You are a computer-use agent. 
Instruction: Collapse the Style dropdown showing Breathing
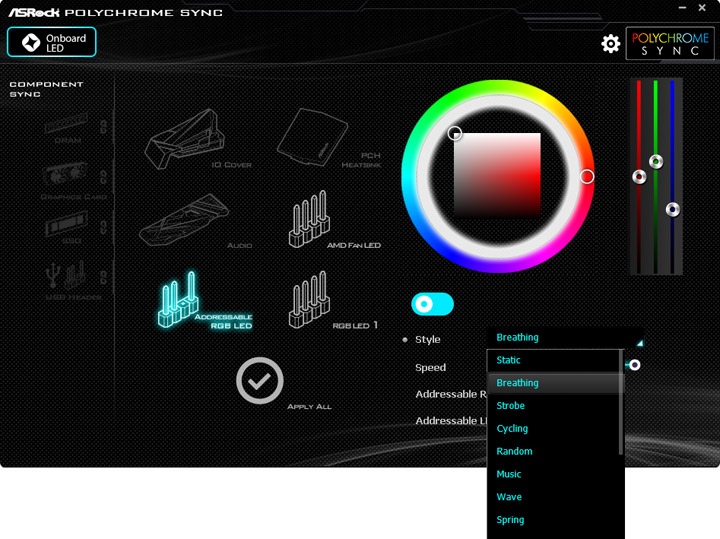566,338
